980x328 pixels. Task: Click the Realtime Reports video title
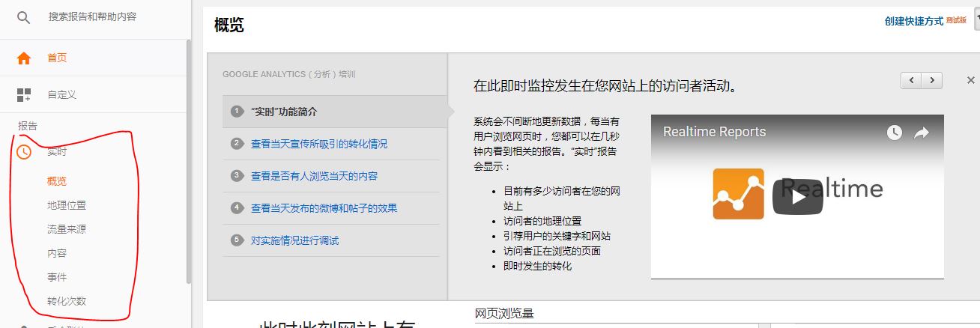point(714,132)
